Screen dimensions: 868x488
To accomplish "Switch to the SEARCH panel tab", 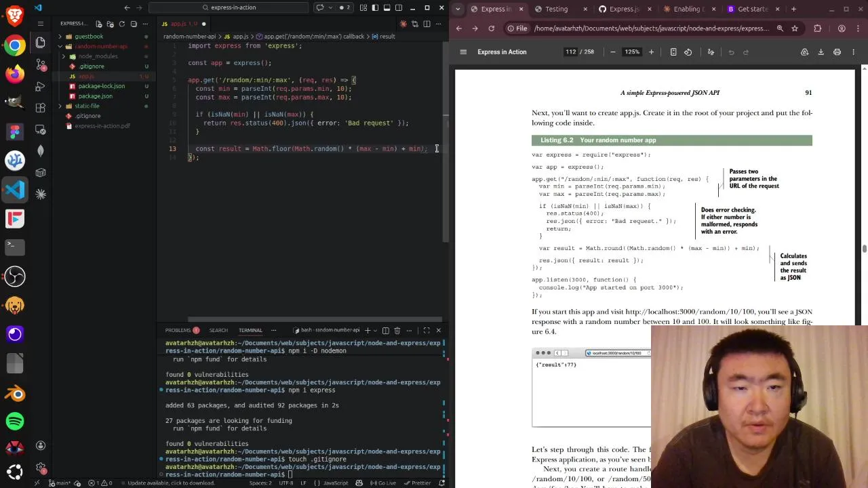I will 218,330.
